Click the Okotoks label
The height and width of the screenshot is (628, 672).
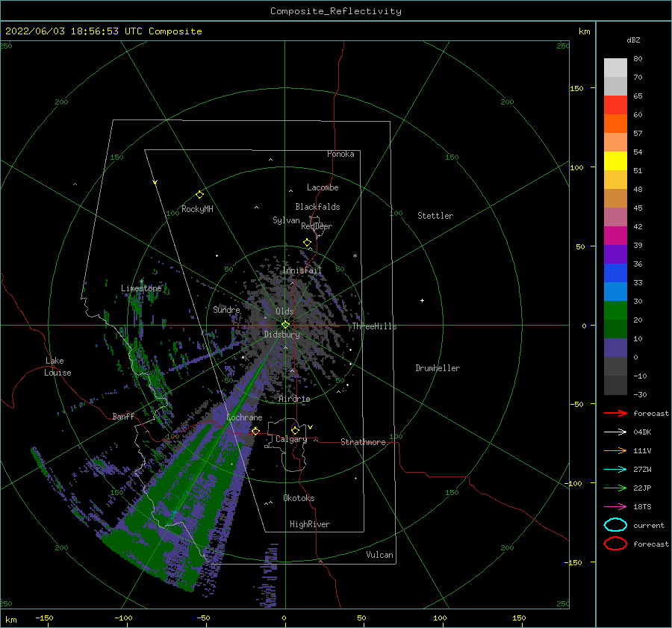tap(299, 497)
